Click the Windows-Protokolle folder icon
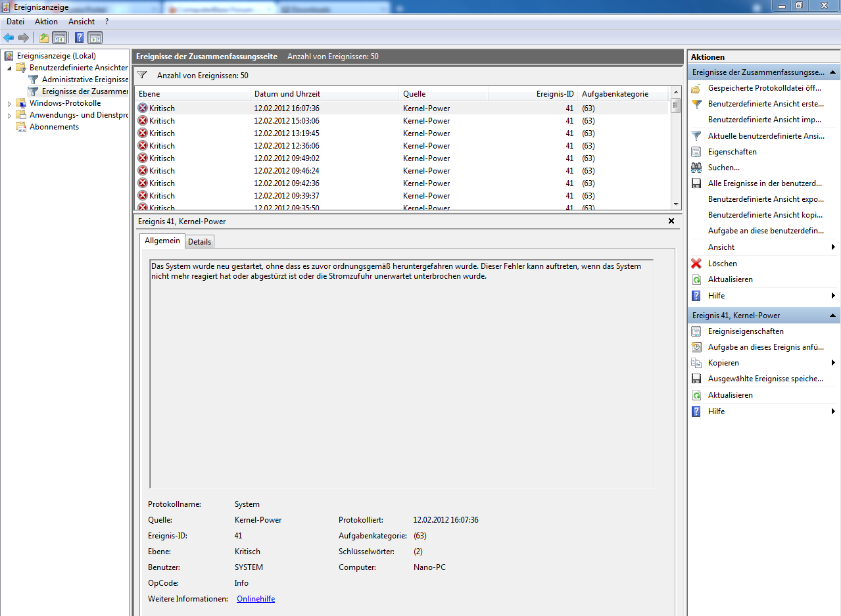841x616 pixels. coord(21,103)
